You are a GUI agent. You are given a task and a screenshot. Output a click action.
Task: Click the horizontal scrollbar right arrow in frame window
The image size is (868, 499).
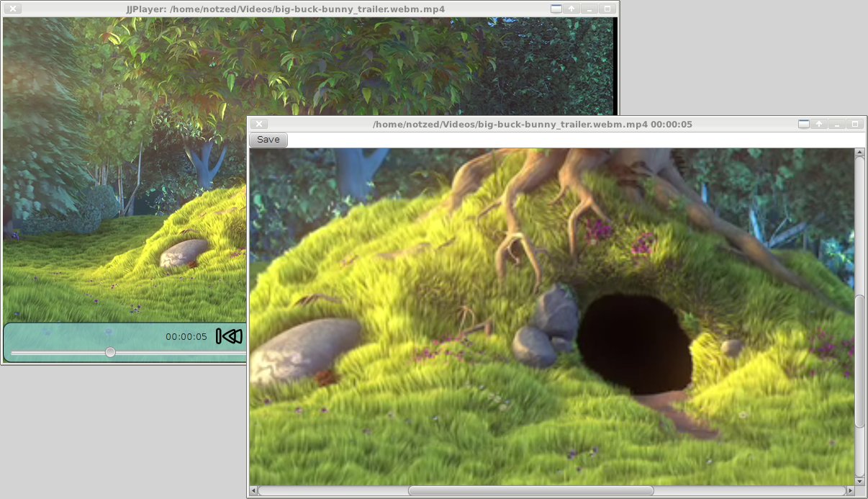pos(850,491)
